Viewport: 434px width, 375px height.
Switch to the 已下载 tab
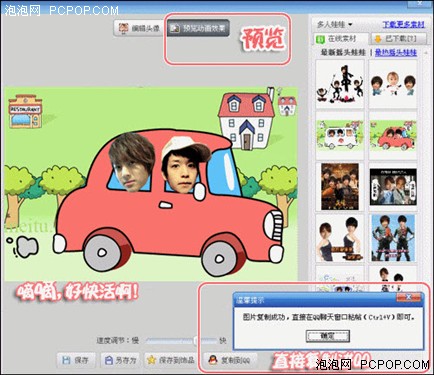point(399,39)
